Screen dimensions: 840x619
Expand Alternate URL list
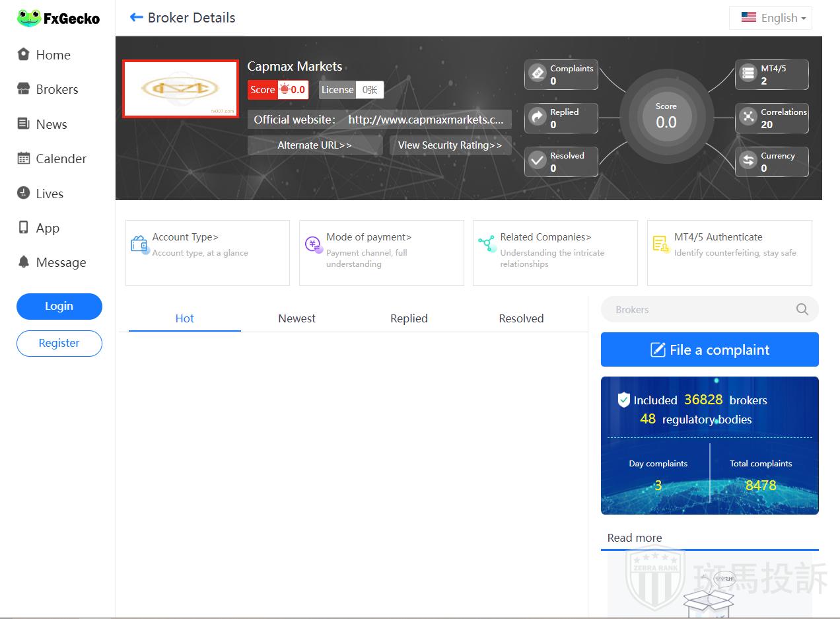(x=314, y=145)
